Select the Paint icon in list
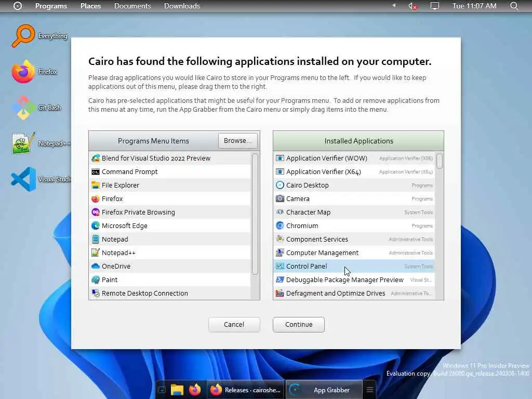 (x=96, y=280)
